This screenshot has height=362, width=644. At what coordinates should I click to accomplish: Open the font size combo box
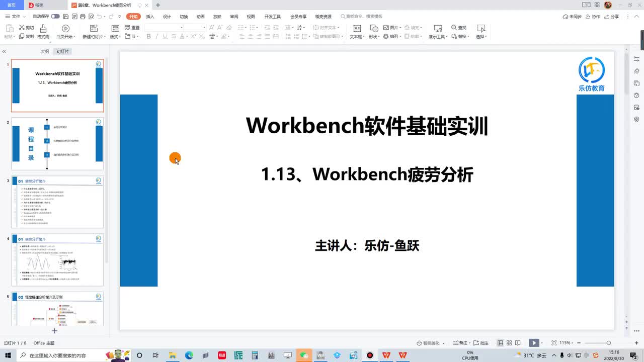[x=195, y=27]
